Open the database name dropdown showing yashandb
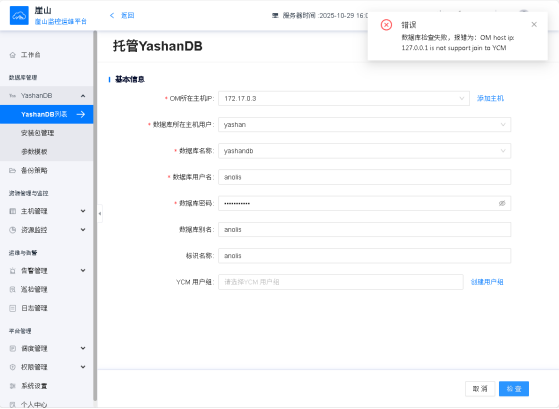Screen dimensions: 559x409 coord(364,151)
